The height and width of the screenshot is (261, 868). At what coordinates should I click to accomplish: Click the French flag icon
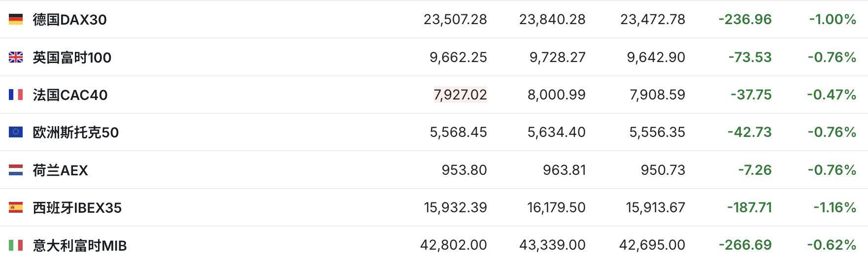(16, 95)
